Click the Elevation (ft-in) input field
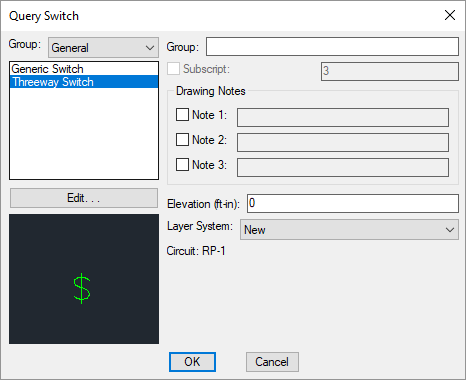Viewport: 466px width, 380px height. (x=353, y=203)
